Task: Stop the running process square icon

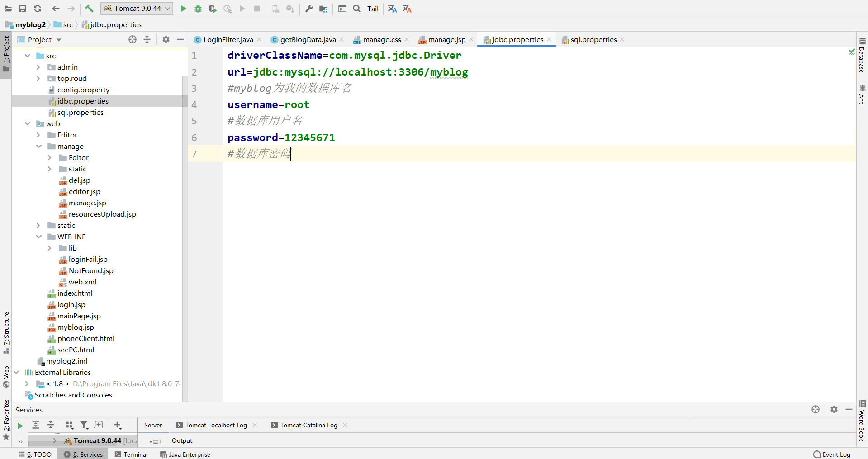Action: [257, 9]
